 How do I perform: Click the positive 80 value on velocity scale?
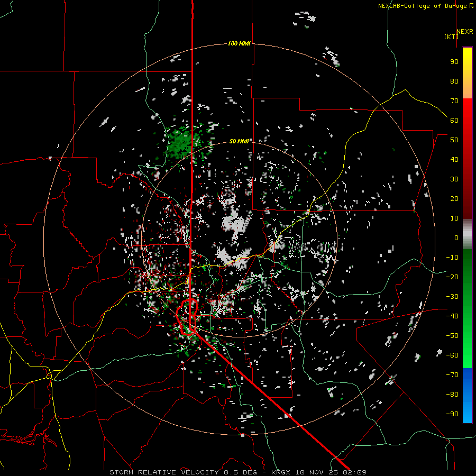tap(454, 81)
